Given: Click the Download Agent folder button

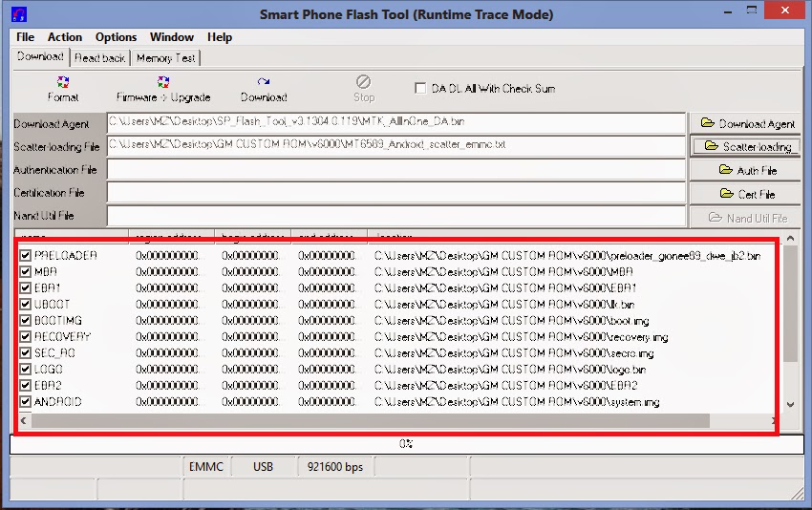Looking at the screenshot, I should (x=747, y=124).
